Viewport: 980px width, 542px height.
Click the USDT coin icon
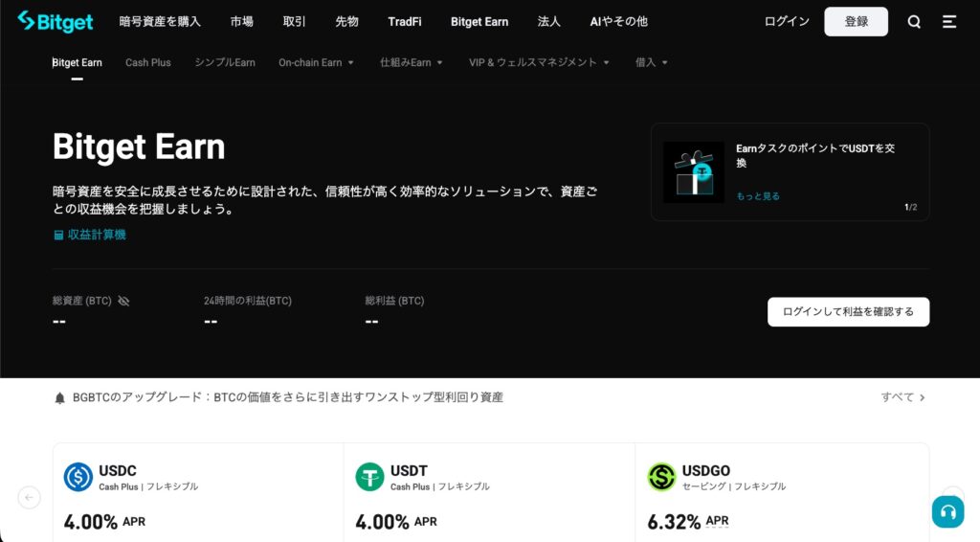click(370, 477)
